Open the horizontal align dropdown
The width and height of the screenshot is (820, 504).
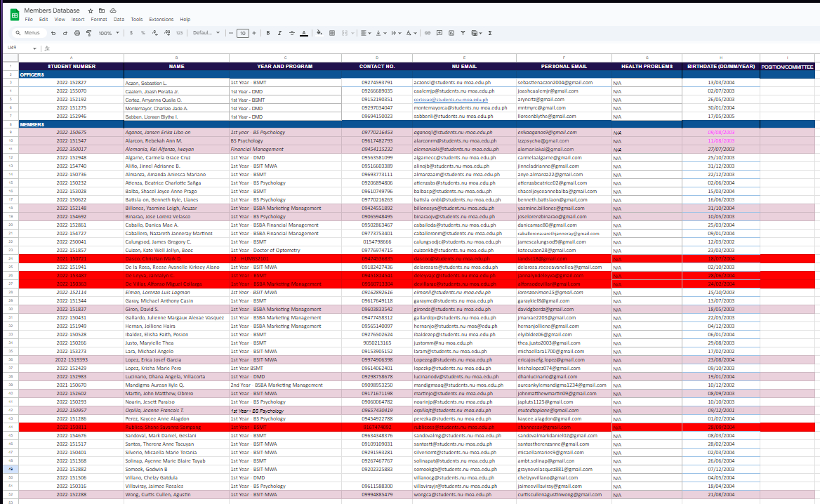point(366,33)
